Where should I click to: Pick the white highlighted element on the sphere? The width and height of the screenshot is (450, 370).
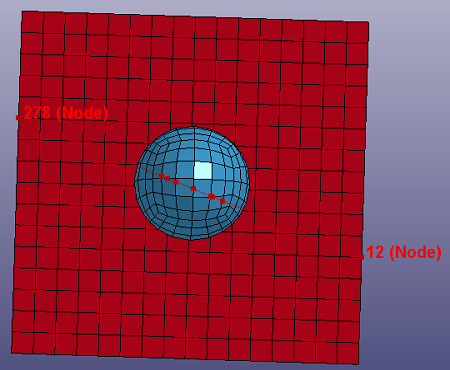pos(203,170)
